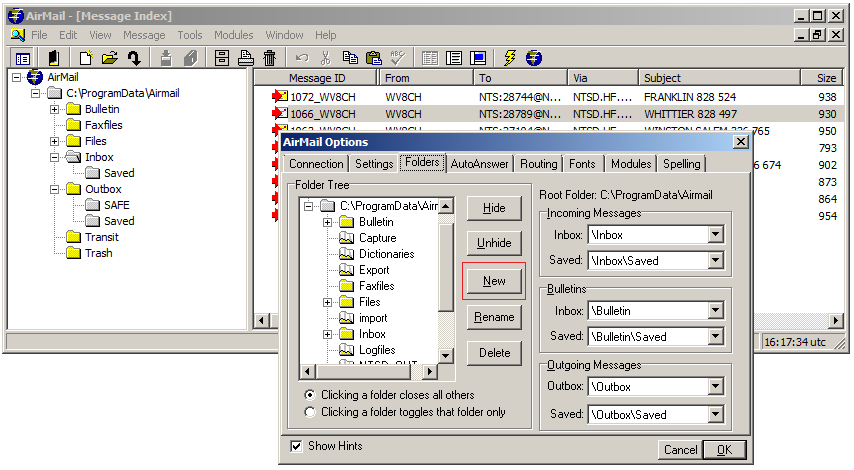This screenshot has height=470, width=854.
Task: Click the lightning bolt toolbar icon
Action: point(510,58)
